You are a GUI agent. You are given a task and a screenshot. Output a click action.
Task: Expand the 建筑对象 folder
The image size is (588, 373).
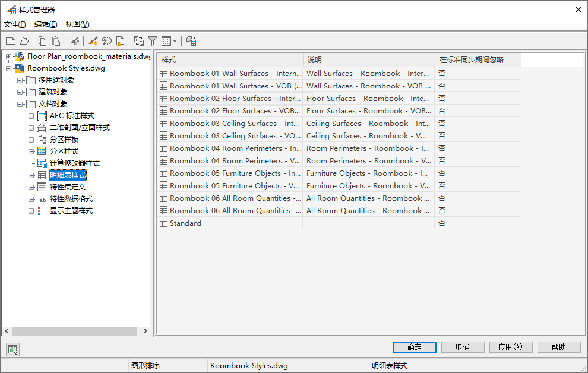click(20, 92)
